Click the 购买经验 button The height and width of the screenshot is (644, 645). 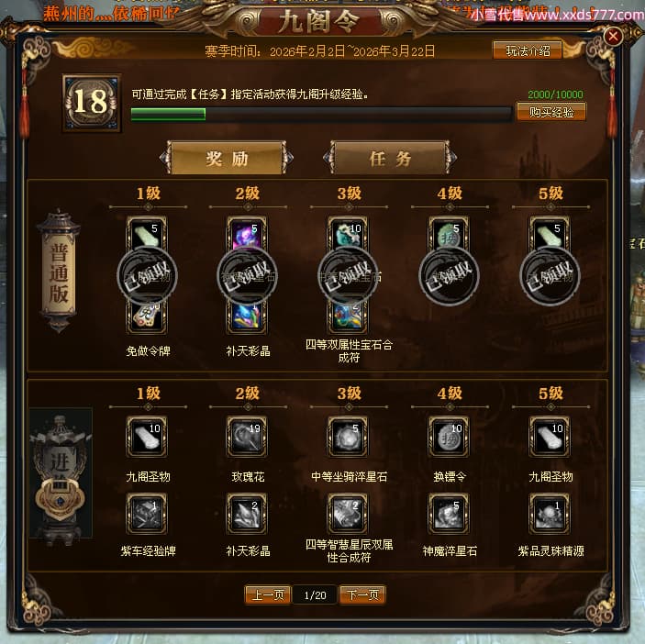(550, 112)
